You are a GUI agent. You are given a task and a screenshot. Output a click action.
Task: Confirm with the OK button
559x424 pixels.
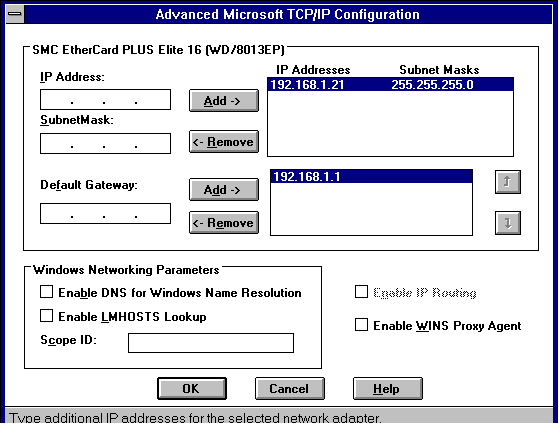(x=192, y=388)
